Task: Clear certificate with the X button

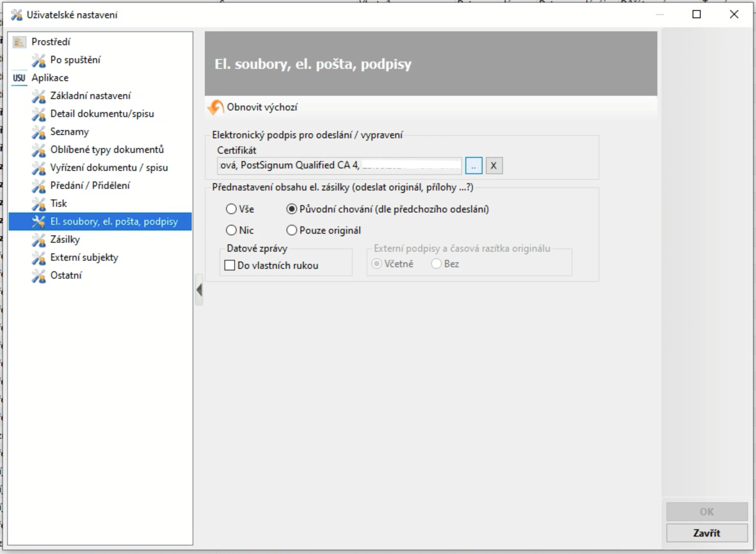Action: 494,165
